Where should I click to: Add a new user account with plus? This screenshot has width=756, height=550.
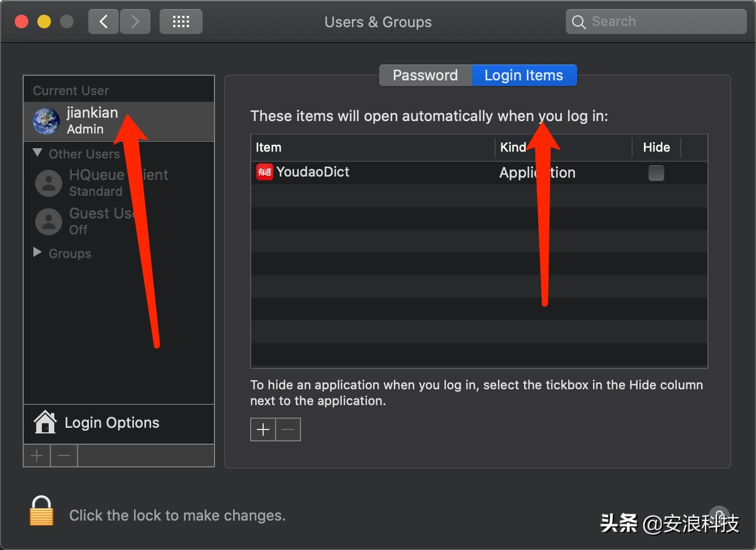click(x=37, y=456)
